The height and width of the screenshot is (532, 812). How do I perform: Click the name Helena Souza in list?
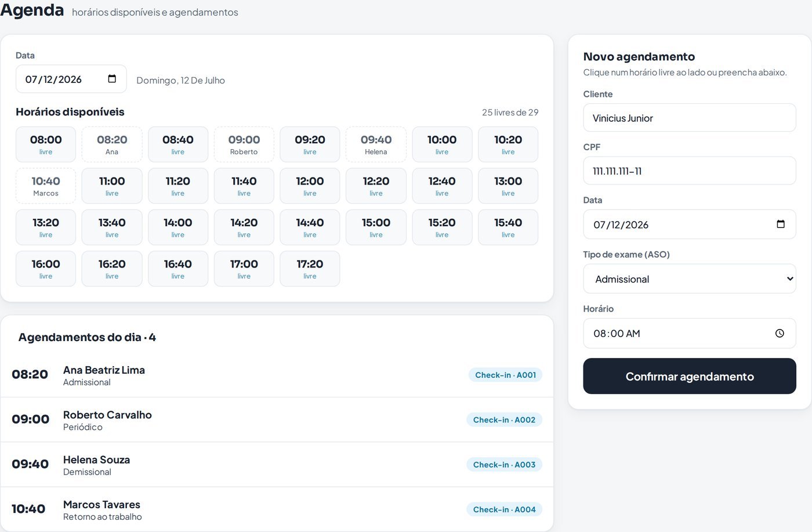pyautogui.click(x=96, y=459)
